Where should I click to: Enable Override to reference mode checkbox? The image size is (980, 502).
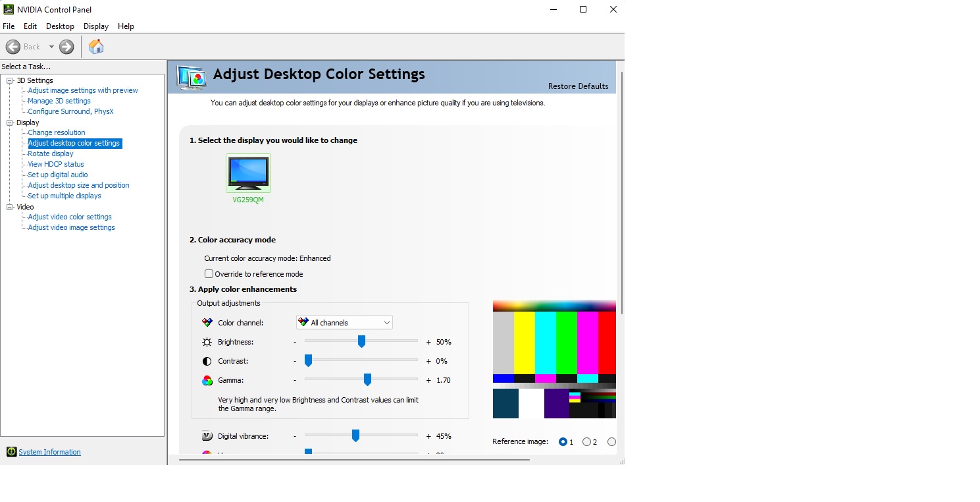(x=209, y=274)
